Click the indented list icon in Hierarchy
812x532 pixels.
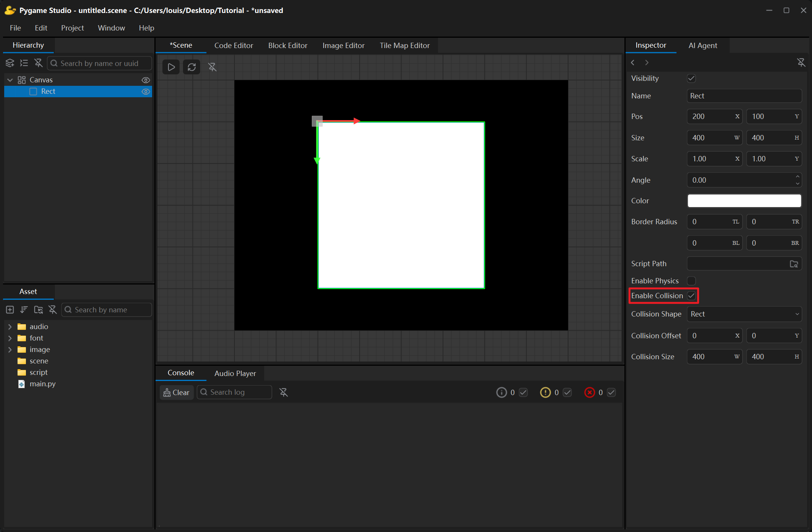tap(24, 63)
